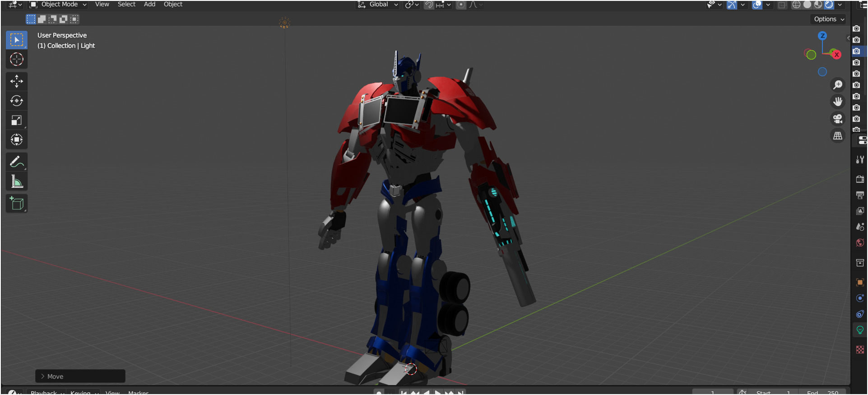
Task: Choose the intersect-selection mode icon
Action: point(74,19)
